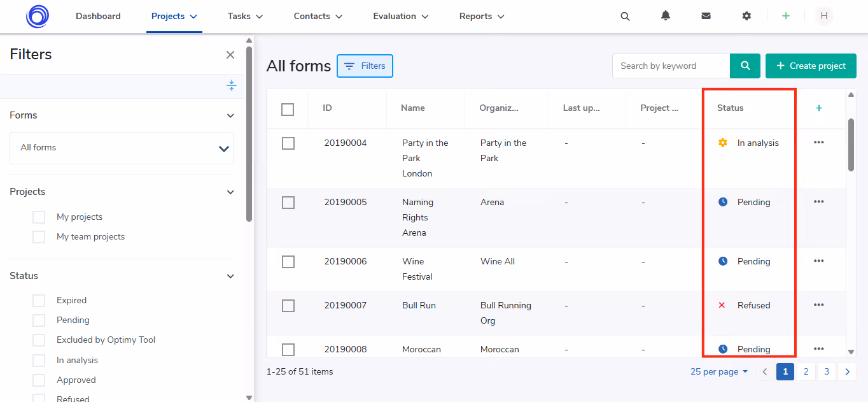Open row actions for 20190006
Image resolution: width=868 pixels, height=402 pixels.
(819, 261)
